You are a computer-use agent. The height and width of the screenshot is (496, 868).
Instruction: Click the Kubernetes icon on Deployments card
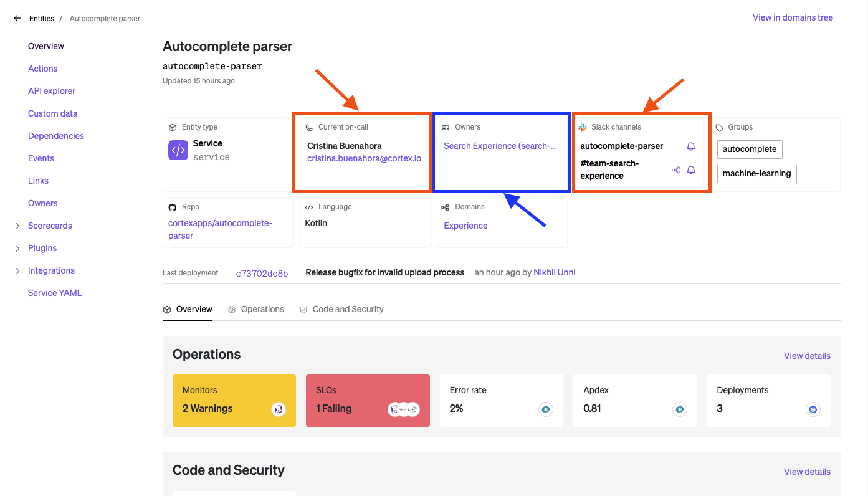tap(813, 409)
